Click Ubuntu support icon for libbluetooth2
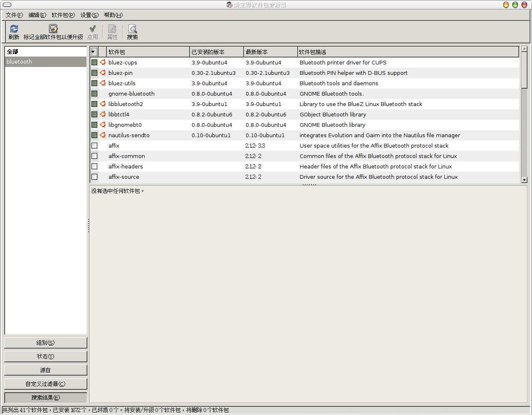532x415 pixels. tap(103, 104)
